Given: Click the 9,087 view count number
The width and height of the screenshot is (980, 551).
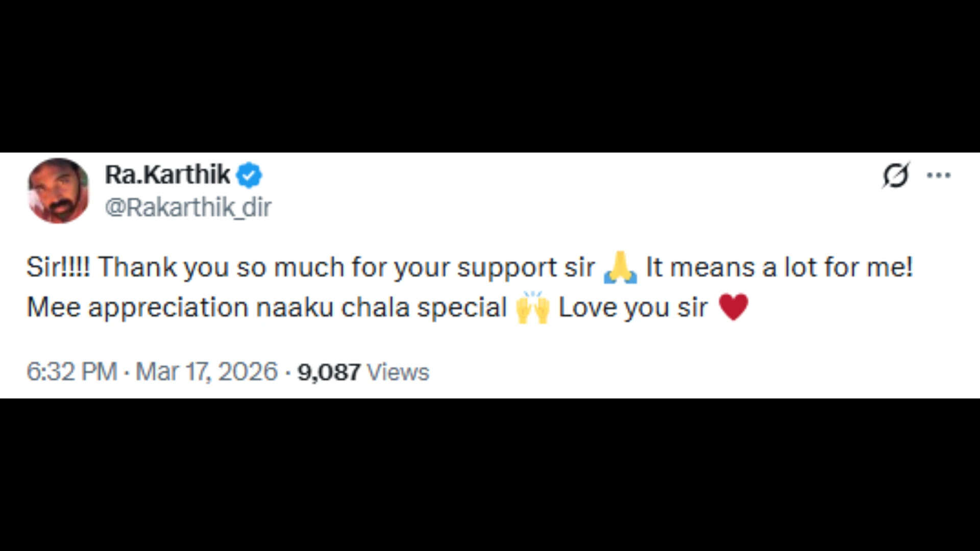Looking at the screenshot, I should click(329, 372).
